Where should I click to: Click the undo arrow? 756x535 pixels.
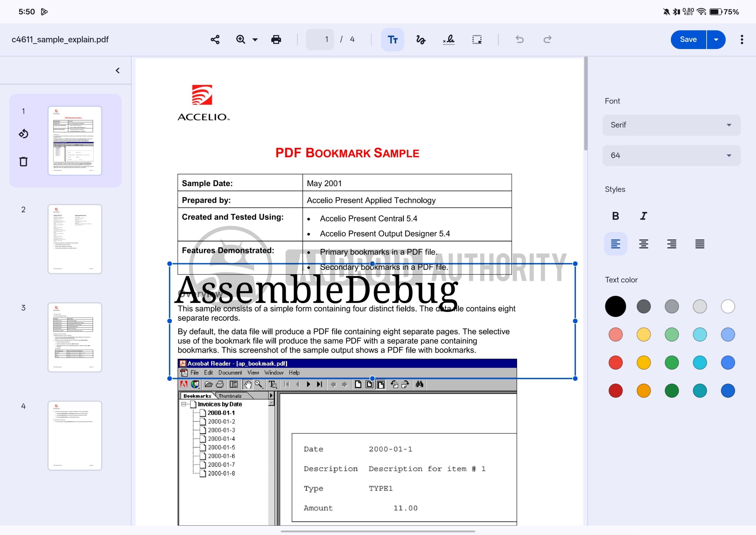pyautogui.click(x=519, y=40)
